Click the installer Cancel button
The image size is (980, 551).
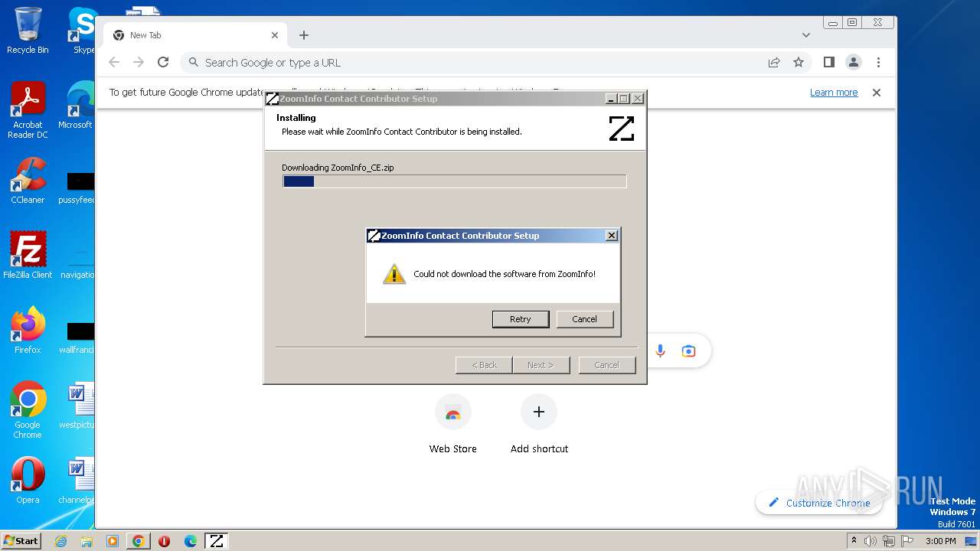point(606,365)
